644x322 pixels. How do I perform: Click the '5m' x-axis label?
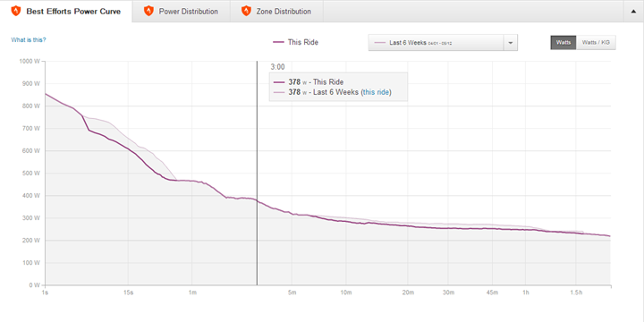click(292, 292)
